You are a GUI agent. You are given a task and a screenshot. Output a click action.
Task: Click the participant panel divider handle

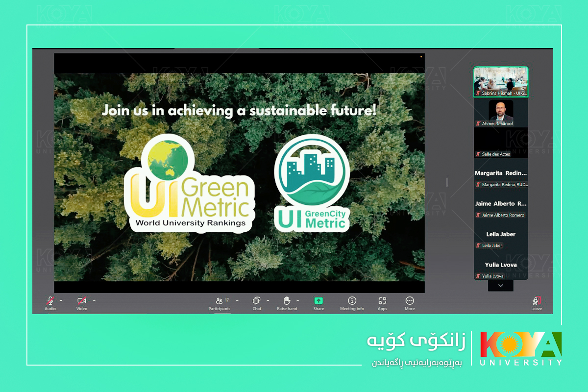click(446, 182)
